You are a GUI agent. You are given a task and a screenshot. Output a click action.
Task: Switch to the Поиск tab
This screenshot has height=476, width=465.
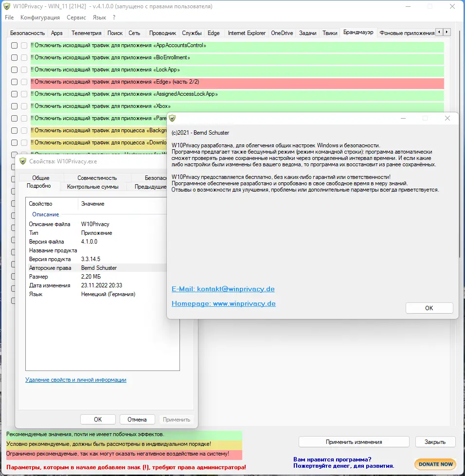[x=115, y=33]
